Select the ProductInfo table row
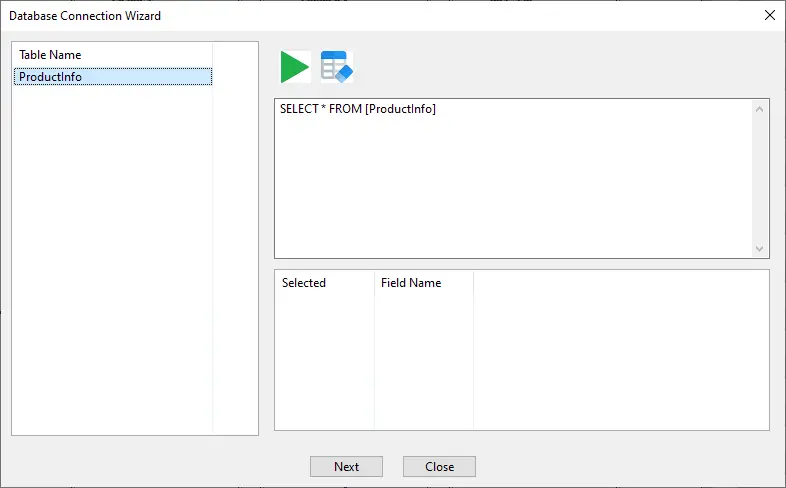The height and width of the screenshot is (488, 786). pos(113,77)
